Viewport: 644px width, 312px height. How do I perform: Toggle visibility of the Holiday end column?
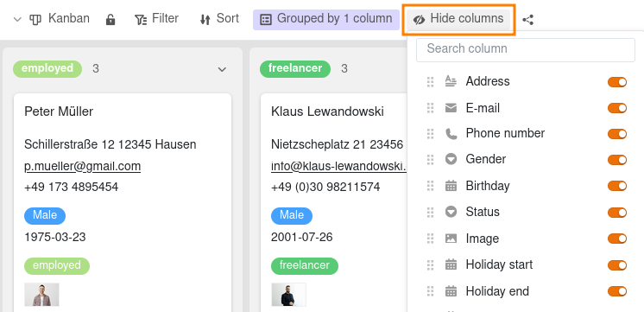tap(617, 291)
